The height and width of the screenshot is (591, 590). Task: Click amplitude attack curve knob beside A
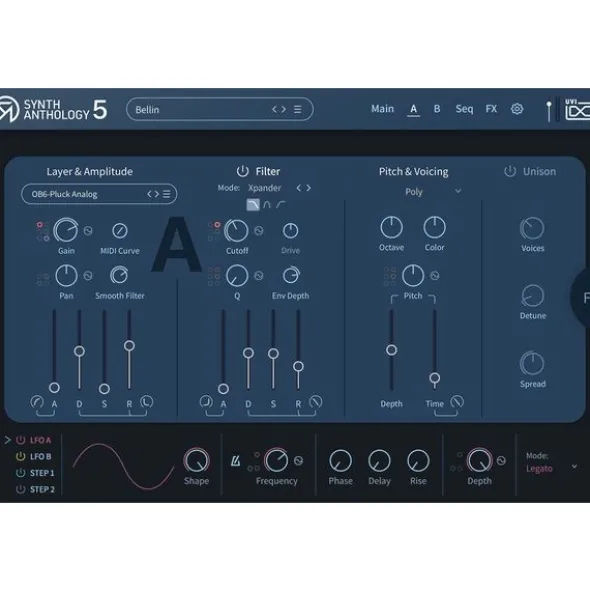coord(37,402)
